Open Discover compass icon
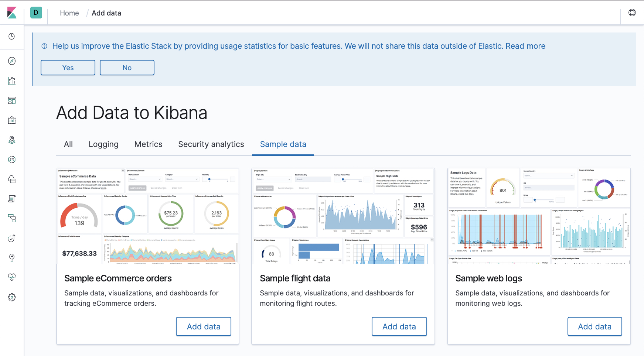 point(12,61)
